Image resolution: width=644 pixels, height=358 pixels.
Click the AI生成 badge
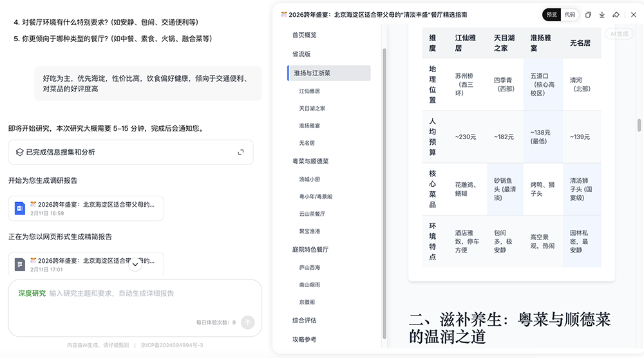619,34
